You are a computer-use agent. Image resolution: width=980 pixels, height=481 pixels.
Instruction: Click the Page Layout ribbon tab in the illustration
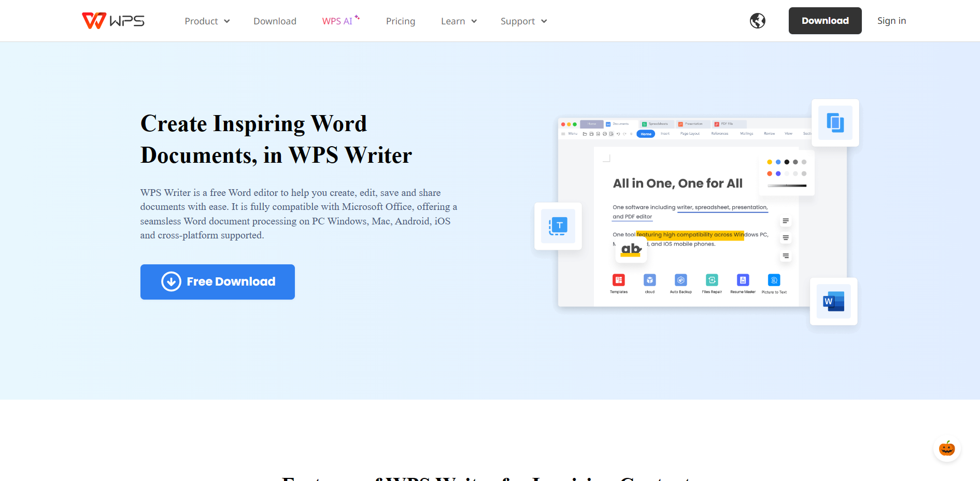(690, 134)
